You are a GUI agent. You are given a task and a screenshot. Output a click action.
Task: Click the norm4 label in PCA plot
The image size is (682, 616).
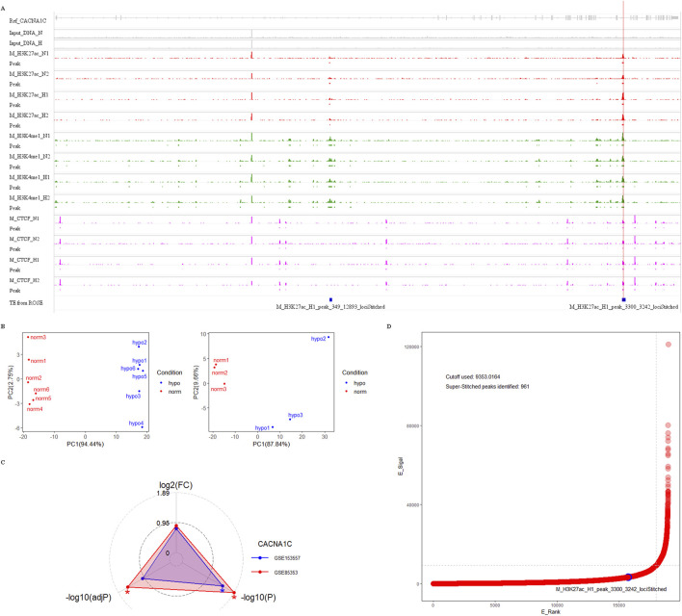(x=35, y=409)
